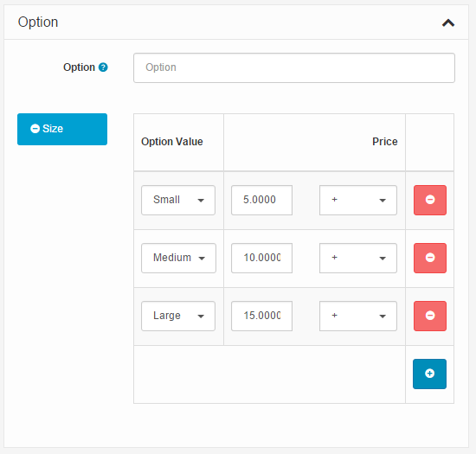Delete the Large option value row
Image resolution: width=476 pixels, height=454 pixels.
[430, 316]
